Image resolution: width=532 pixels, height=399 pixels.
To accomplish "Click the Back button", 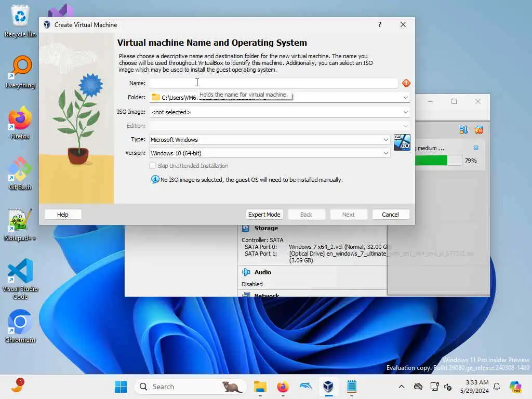I will [x=306, y=215].
